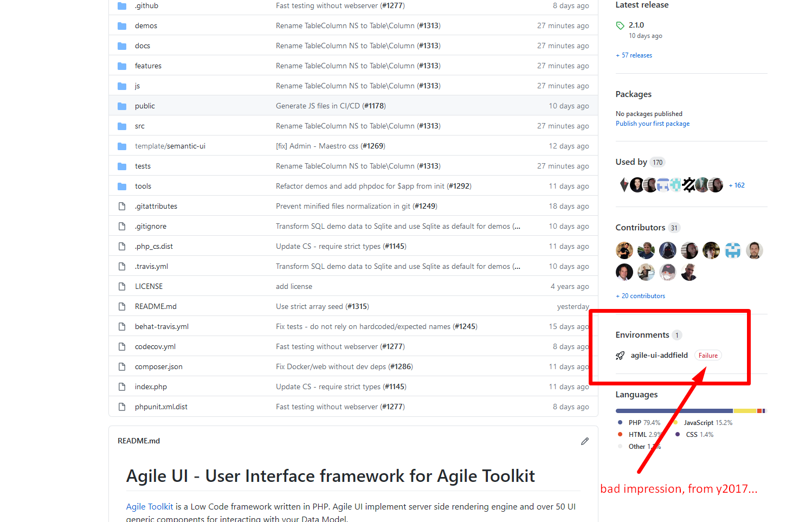Open 'Publish your first package'

coord(652,123)
